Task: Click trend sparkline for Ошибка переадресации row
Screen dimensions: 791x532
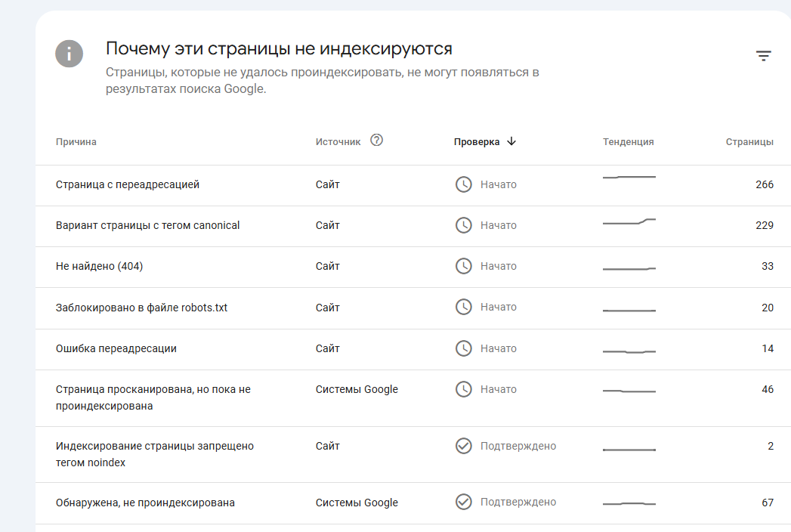Action: pos(629,351)
